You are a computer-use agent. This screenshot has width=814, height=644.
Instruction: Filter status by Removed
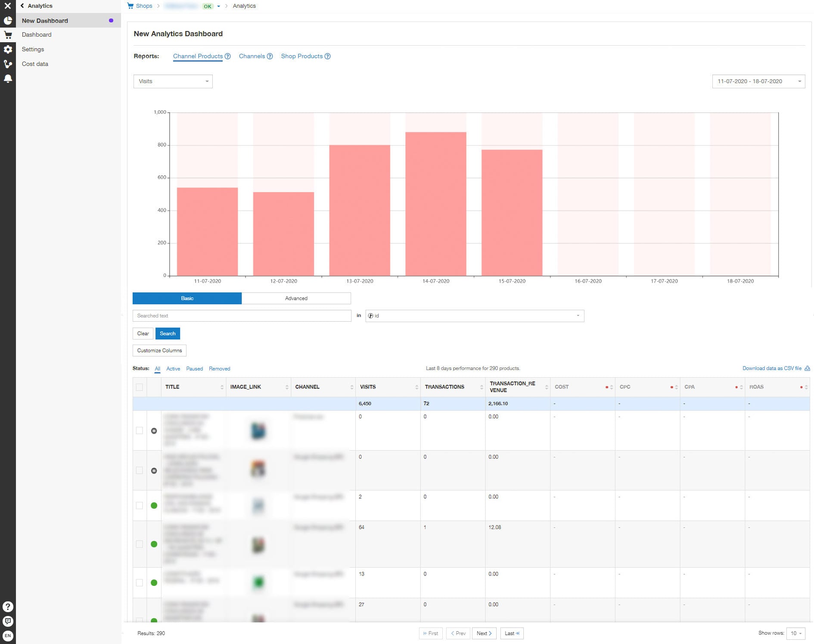pos(220,369)
